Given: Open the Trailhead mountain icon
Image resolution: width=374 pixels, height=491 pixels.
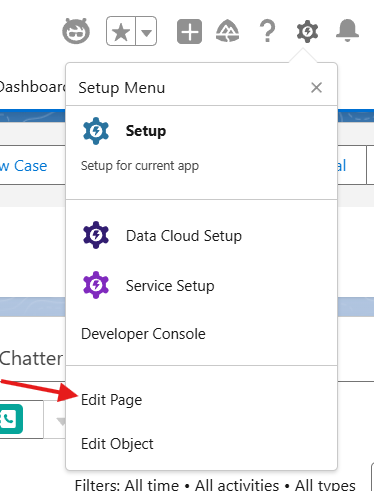Looking at the screenshot, I should (x=228, y=31).
